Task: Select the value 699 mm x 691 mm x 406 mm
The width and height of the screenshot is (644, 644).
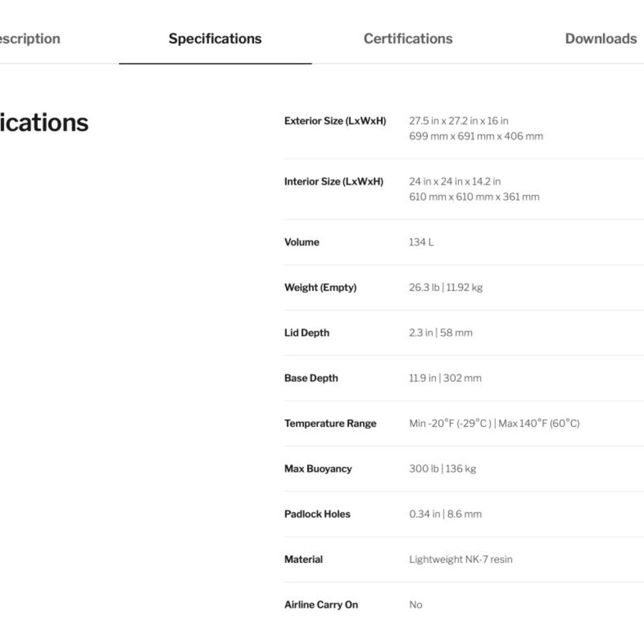Action: 476,136
